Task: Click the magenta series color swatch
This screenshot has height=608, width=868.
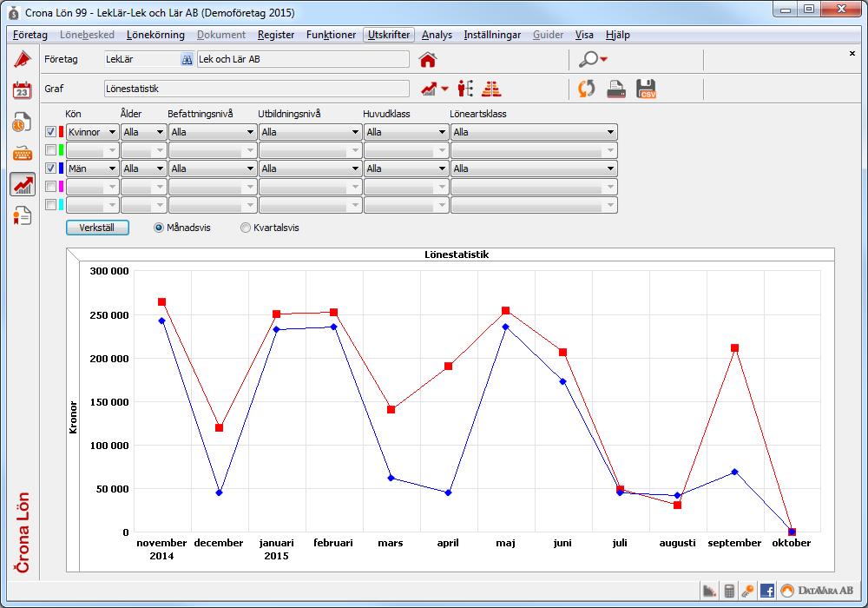Action: [x=61, y=187]
